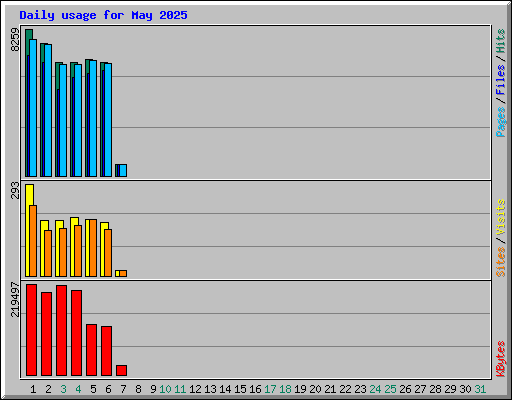
Task: Click the orange Sites bar for day 6
Action: tap(108, 253)
